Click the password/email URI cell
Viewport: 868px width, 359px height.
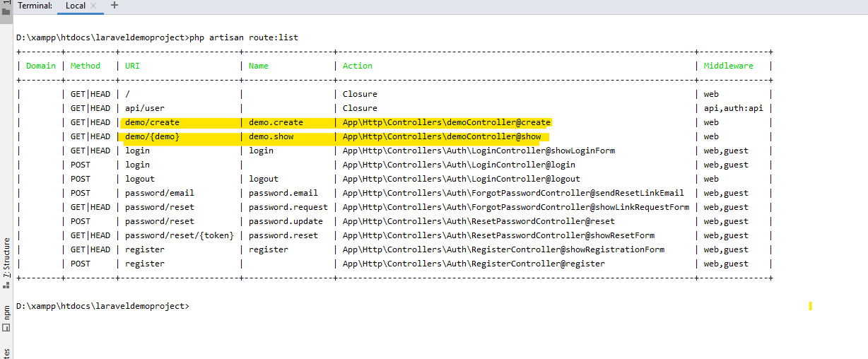pos(160,193)
